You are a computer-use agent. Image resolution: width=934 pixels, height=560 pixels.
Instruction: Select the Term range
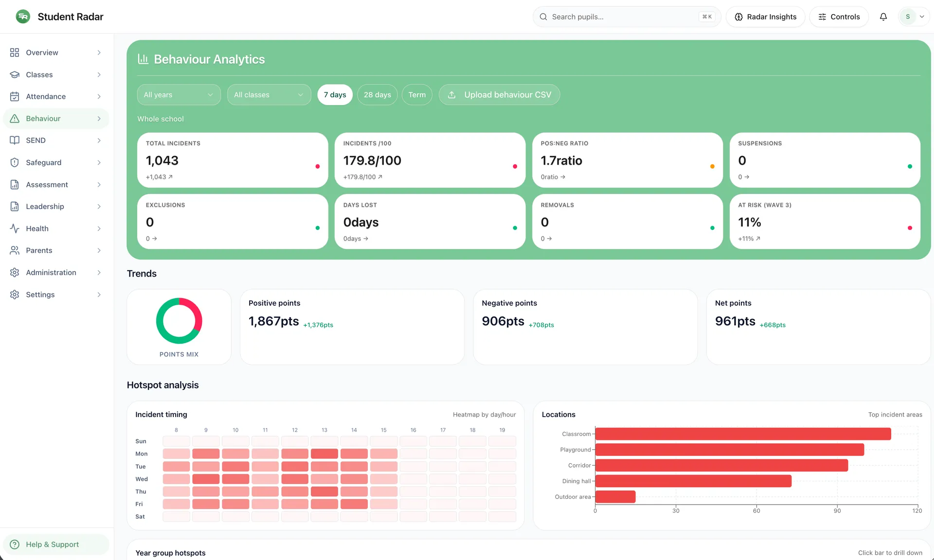pos(417,95)
